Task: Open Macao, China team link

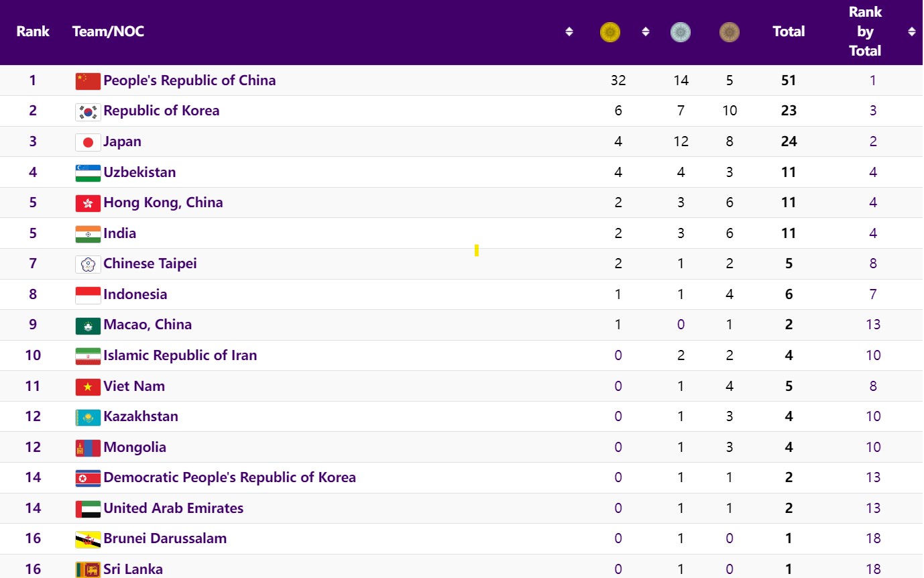Action: (x=148, y=325)
